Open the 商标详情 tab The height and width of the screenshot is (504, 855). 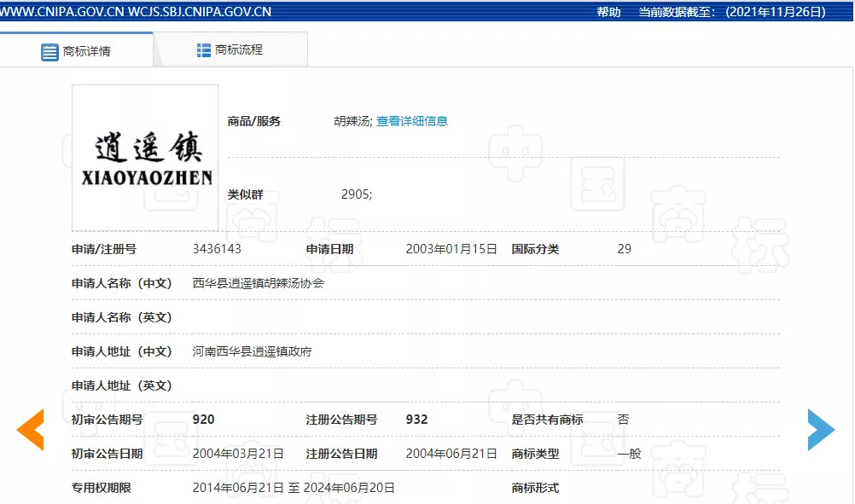(76, 50)
